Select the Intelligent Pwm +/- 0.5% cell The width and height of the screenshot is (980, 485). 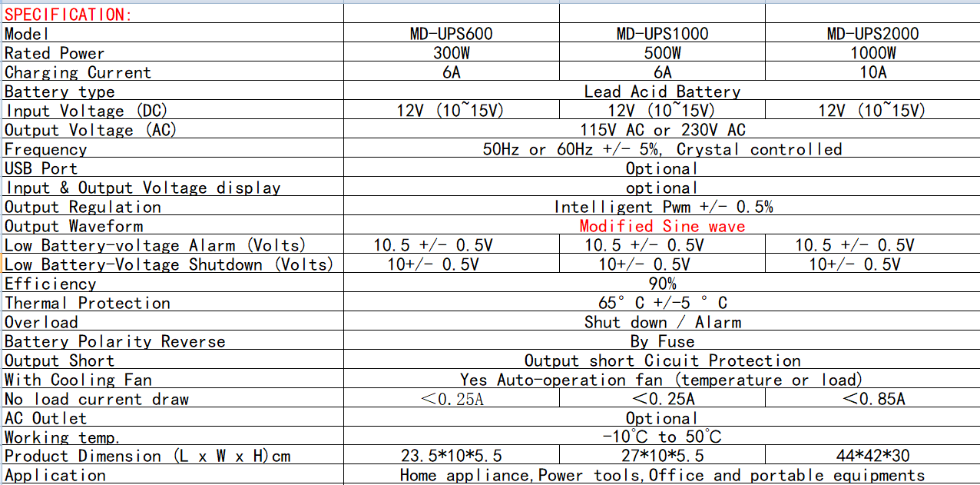point(662,207)
